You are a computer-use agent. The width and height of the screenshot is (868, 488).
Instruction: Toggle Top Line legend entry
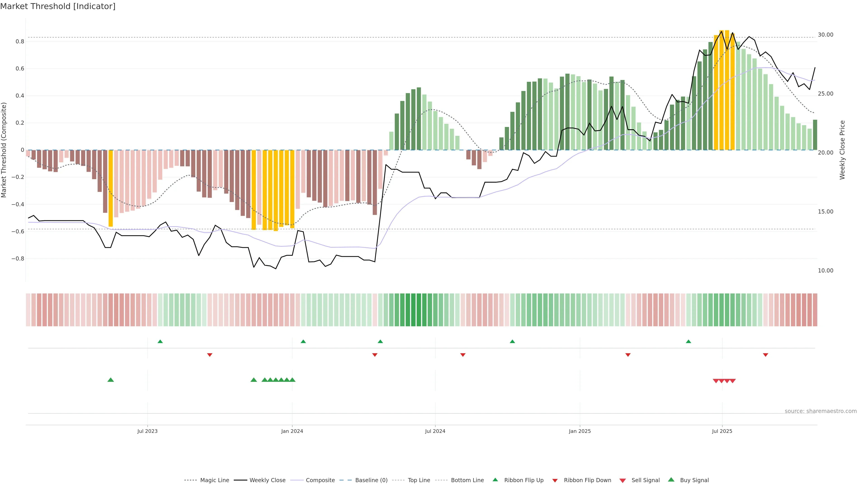tap(419, 480)
